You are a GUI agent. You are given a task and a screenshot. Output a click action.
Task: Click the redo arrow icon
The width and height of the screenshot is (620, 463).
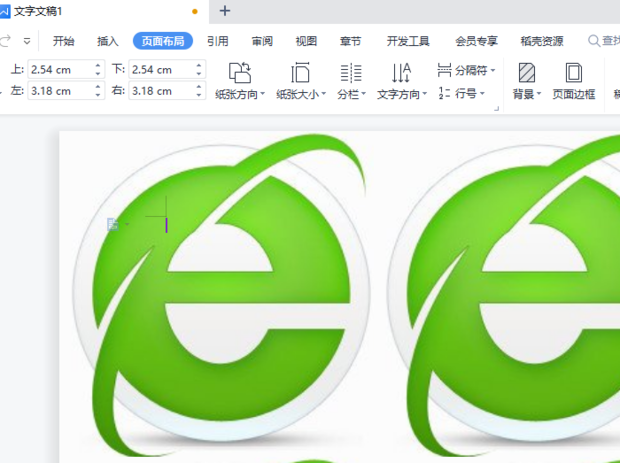click(x=6, y=41)
